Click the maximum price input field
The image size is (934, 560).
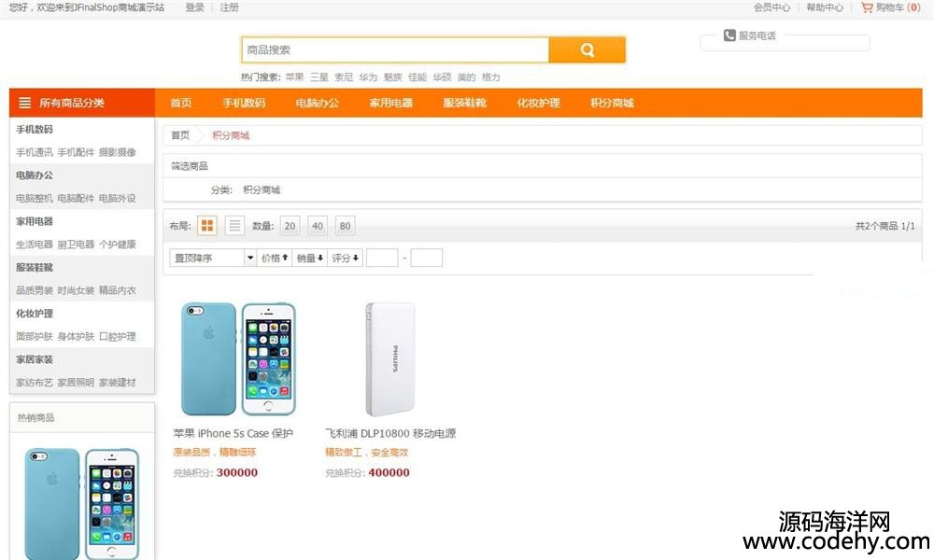pos(427,258)
